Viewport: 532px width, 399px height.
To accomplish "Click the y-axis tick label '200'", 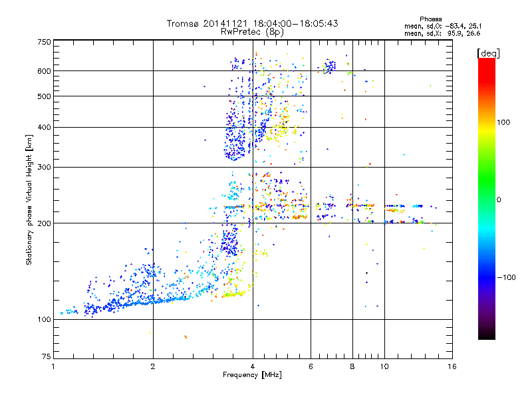I will coord(44,223).
